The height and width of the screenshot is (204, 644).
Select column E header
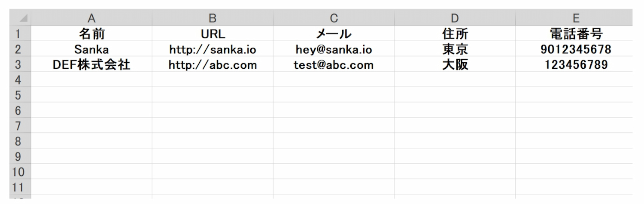[576, 18]
